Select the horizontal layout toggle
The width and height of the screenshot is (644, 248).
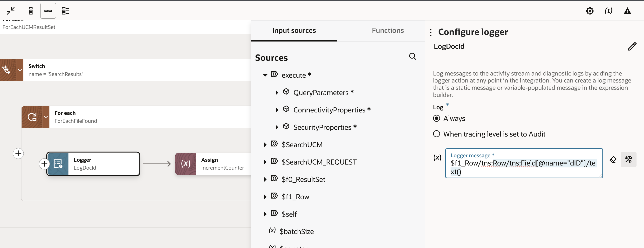[48, 11]
